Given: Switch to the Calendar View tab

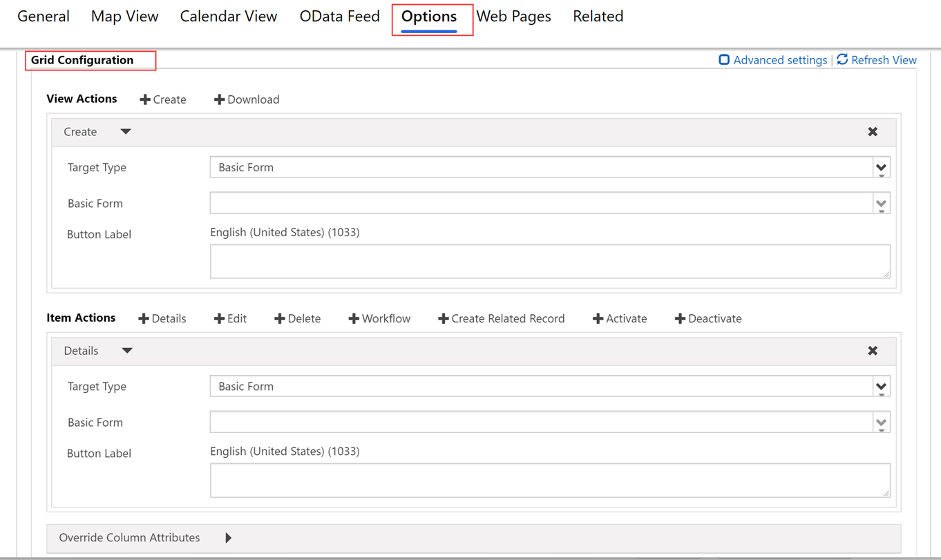Looking at the screenshot, I should (x=229, y=16).
